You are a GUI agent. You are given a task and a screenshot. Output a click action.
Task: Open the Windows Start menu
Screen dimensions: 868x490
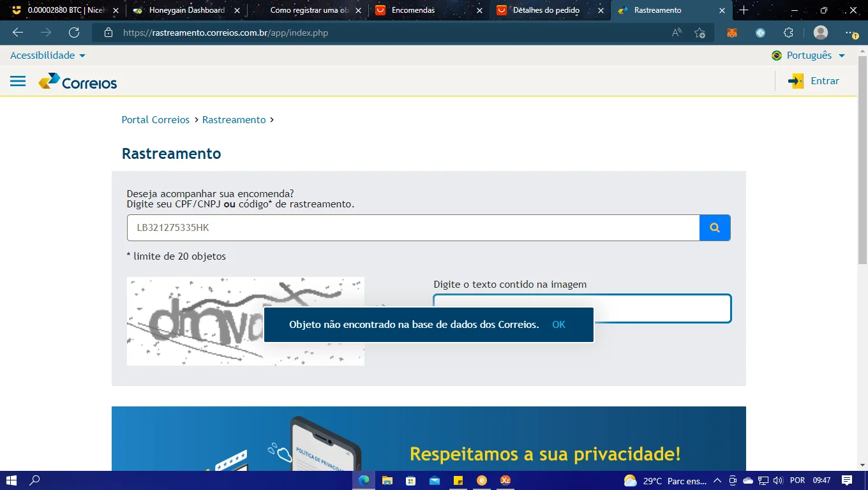11,480
